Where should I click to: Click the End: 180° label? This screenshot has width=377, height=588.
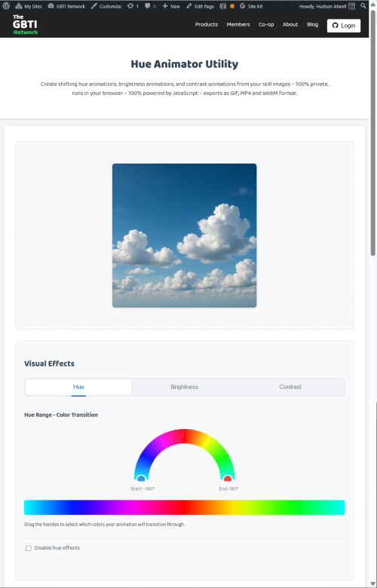coord(228,489)
